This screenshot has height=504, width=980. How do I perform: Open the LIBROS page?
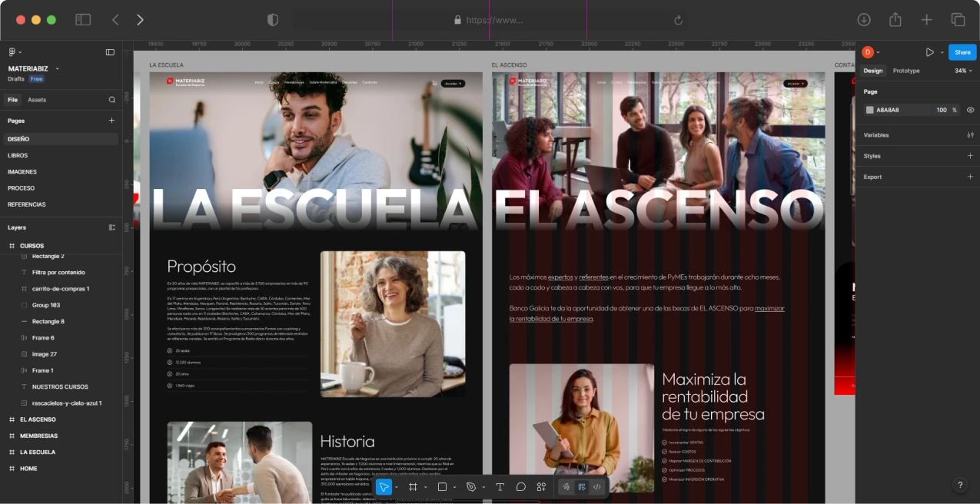(18, 155)
